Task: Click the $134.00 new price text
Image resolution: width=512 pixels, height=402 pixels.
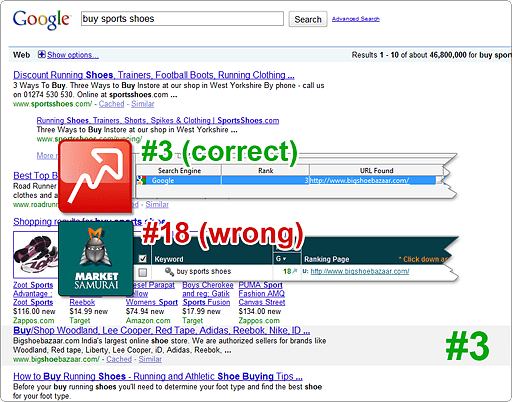Action: pyautogui.click(x=260, y=311)
